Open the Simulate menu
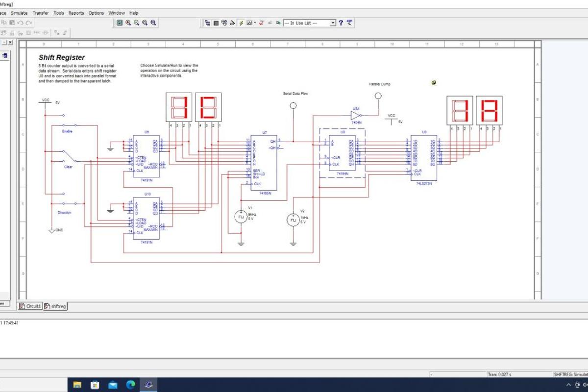This screenshot has height=392, width=588. click(19, 13)
